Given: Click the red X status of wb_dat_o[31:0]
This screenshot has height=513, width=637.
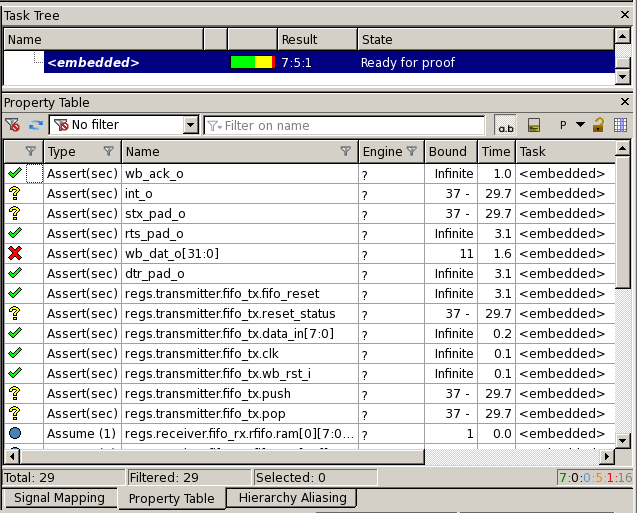Looking at the screenshot, I should tap(15, 253).
